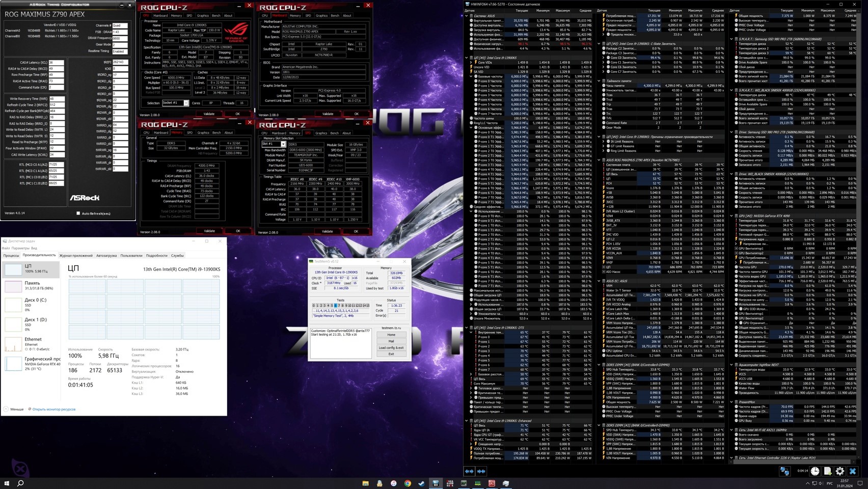Open Журнал приложений tab in Task Manager

coord(76,256)
